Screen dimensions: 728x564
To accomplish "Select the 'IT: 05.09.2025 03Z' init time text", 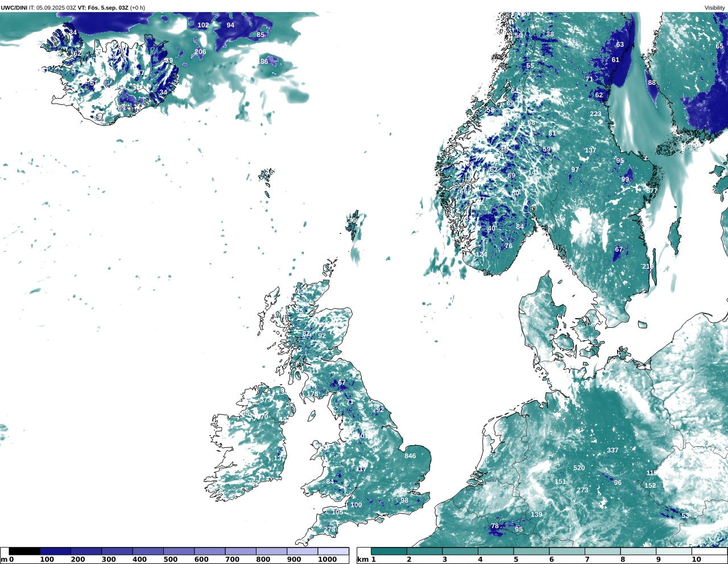I will [x=52, y=7].
